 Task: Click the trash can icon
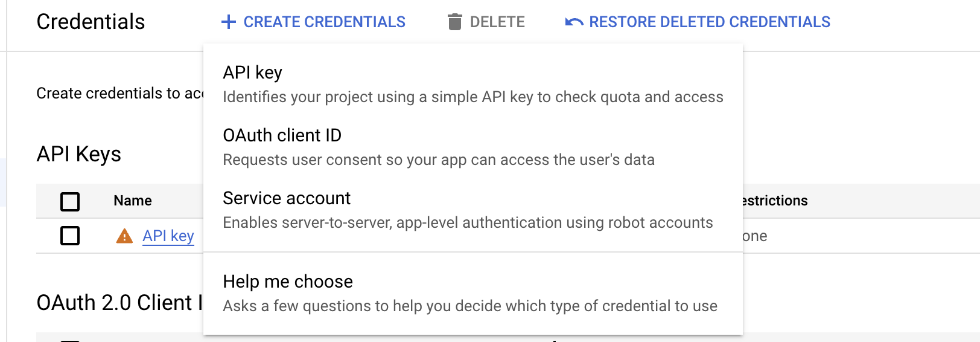pos(454,22)
